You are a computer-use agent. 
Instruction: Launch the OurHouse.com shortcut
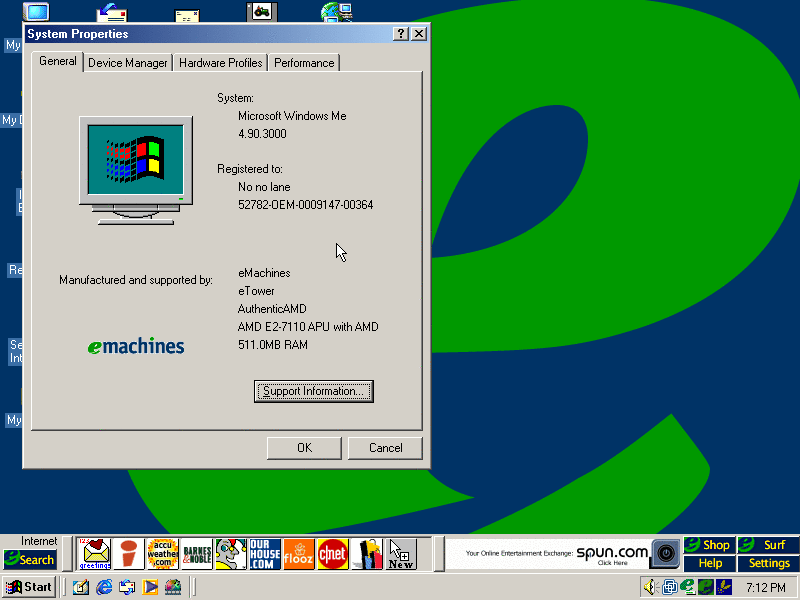(265, 553)
